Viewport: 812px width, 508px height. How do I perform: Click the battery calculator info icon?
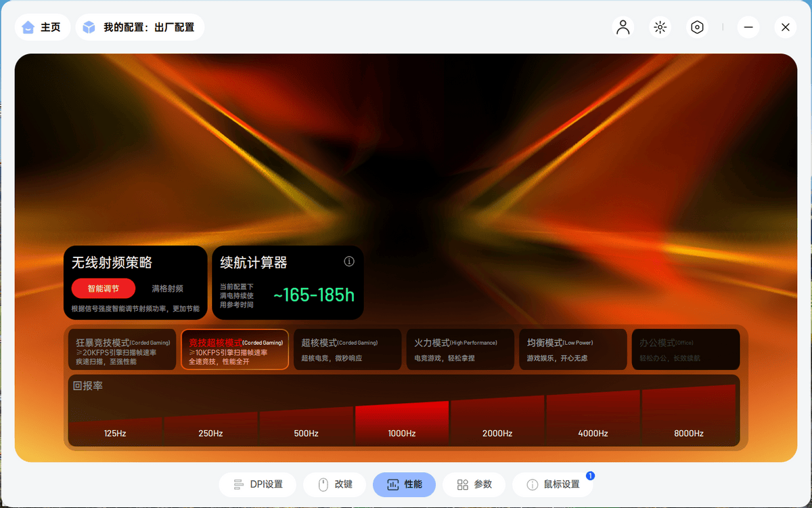coord(349,261)
